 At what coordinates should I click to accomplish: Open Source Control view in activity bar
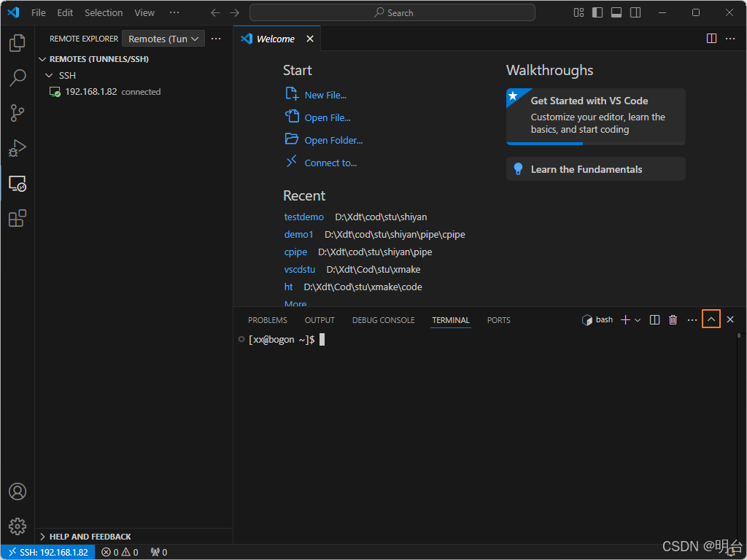click(x=18, y=113)
